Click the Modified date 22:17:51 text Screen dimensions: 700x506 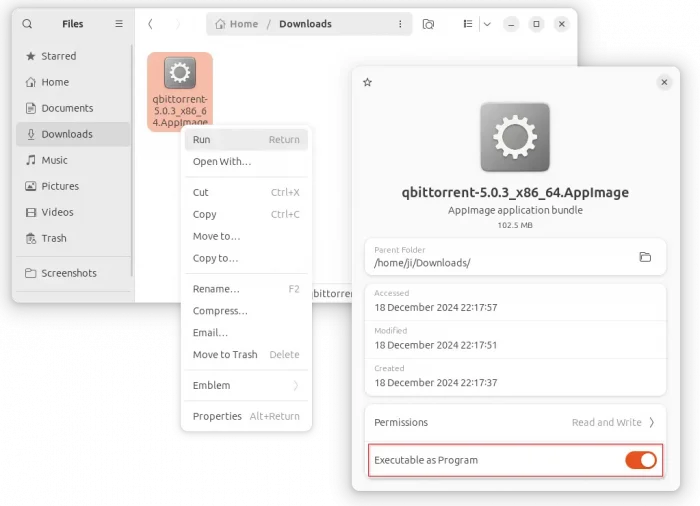click(x=436, y=345)
